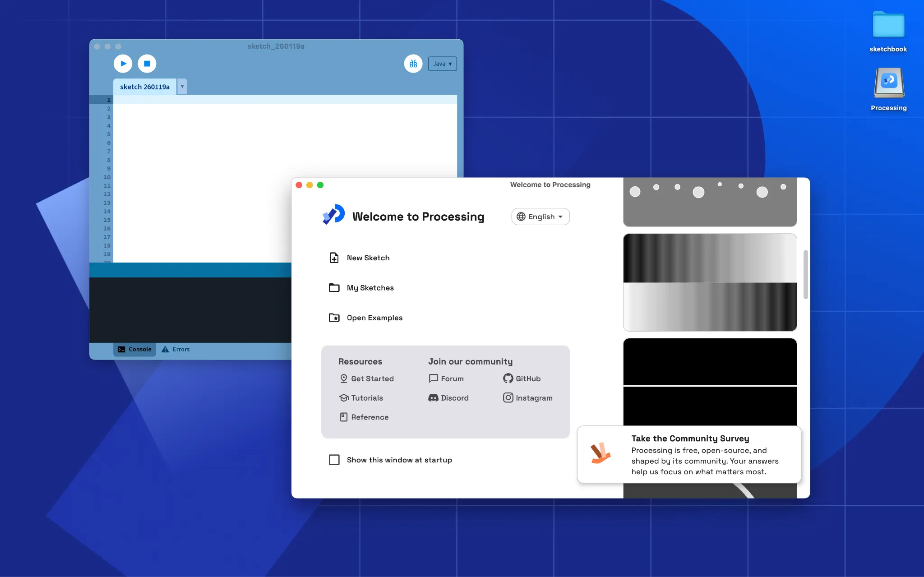Screen dimensions: 924x577
Task: Click the sketch_260119a window title bar
Action: pyautogui.click(x=276, y=46)
